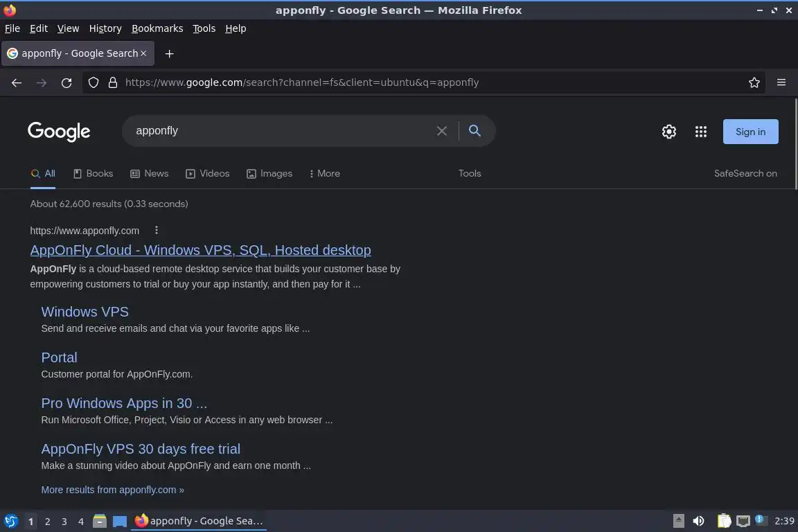Click the magnifier search button
The image size is (798, 532).
click(x=475, y=131)
